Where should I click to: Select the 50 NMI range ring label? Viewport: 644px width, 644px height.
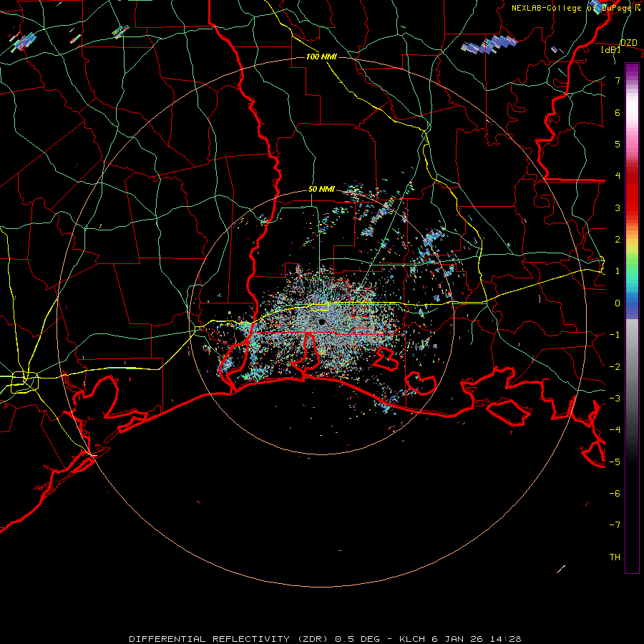(321, 190)
